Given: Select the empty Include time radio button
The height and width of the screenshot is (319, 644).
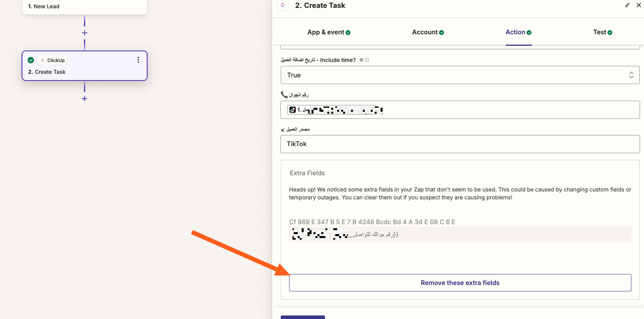Looking at the screenshot, I should click(367, 60).
